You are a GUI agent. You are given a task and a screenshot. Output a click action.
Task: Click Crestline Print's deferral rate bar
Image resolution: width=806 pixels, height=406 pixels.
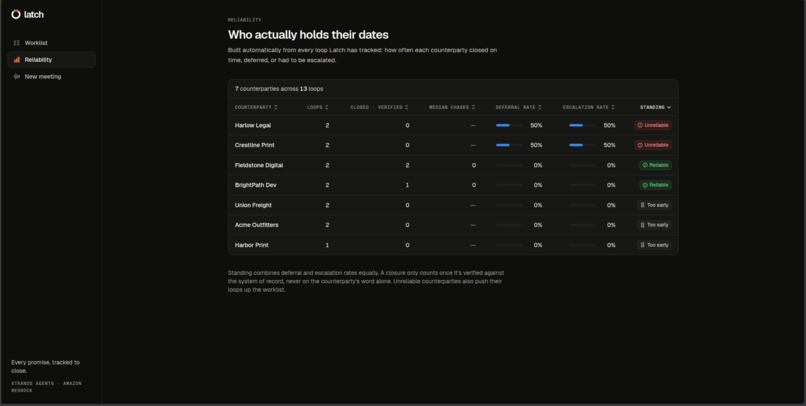pos(509,145)
